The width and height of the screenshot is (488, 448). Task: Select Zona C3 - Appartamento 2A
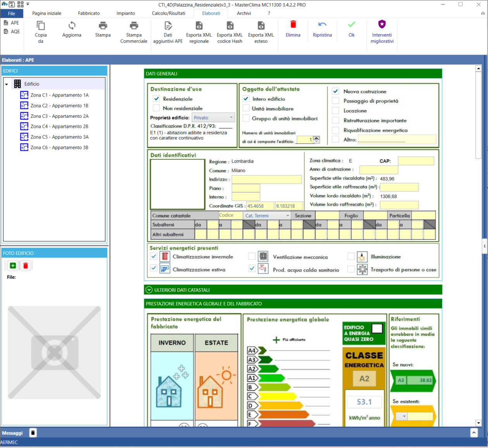point(59,116)
